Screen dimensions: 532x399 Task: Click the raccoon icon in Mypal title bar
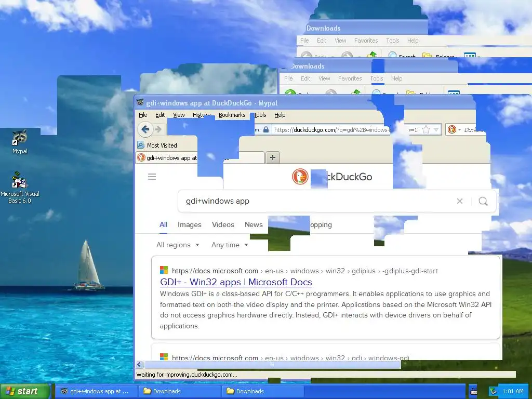coord(140,102)
